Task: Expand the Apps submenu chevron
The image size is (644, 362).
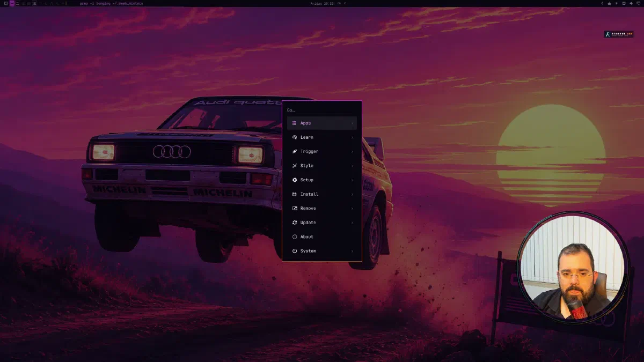Action: (352, 123)
